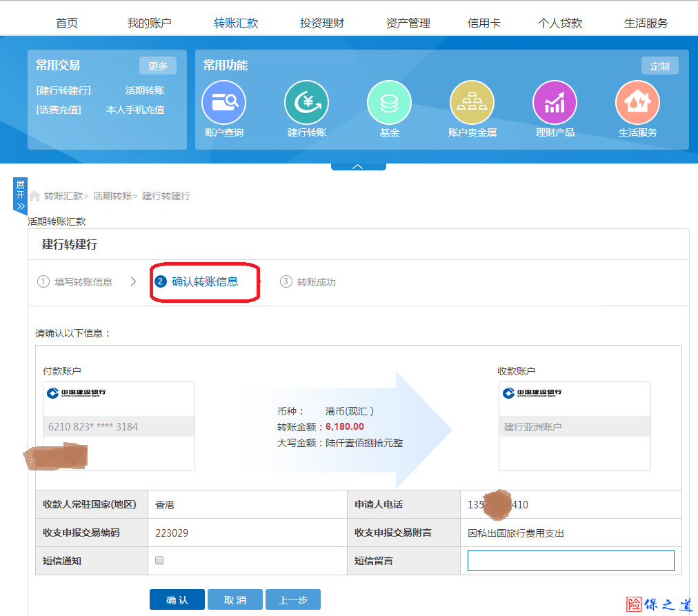Select the 活期转账 quick link
698x616 pixels.
pos(145,90)
